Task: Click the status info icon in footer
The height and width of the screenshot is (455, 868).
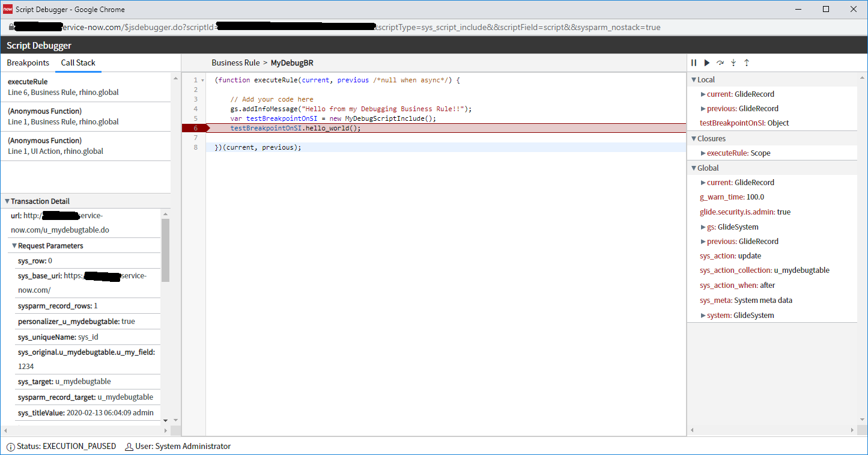Action: pos(11,447)
